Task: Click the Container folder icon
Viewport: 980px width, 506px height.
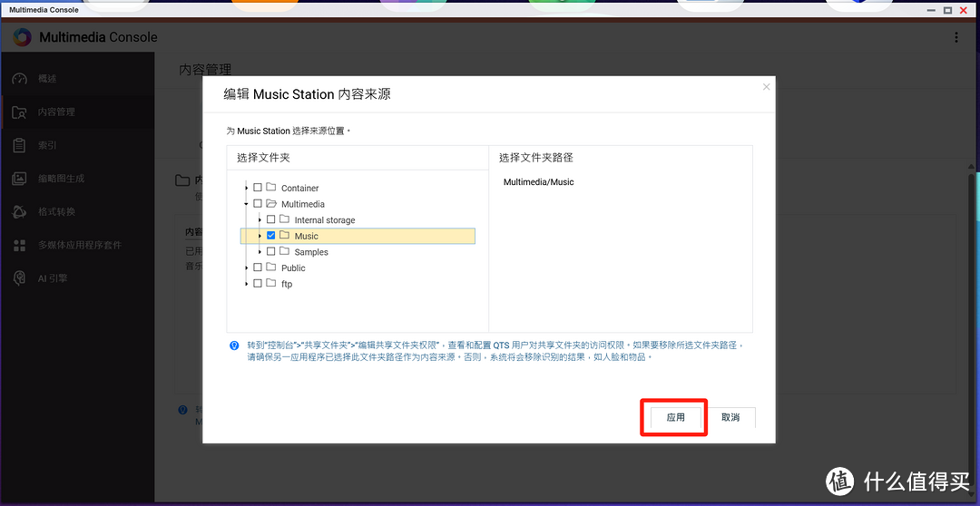Action: [x=270, y=188]
